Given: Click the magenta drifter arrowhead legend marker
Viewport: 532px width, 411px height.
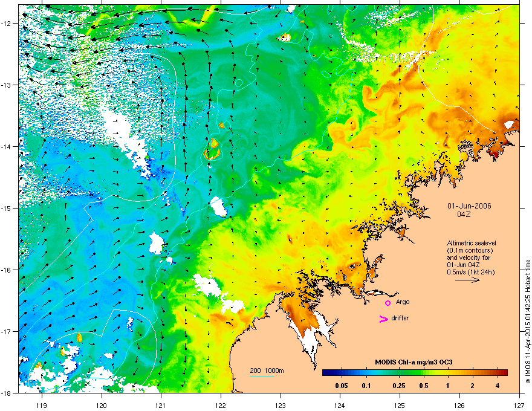Looking at the screenshot, I should coord(384,319).
